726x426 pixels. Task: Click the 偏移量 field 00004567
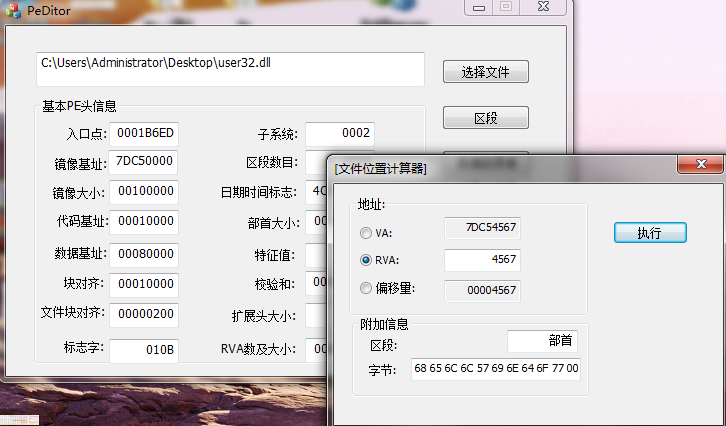pos(482,291)
